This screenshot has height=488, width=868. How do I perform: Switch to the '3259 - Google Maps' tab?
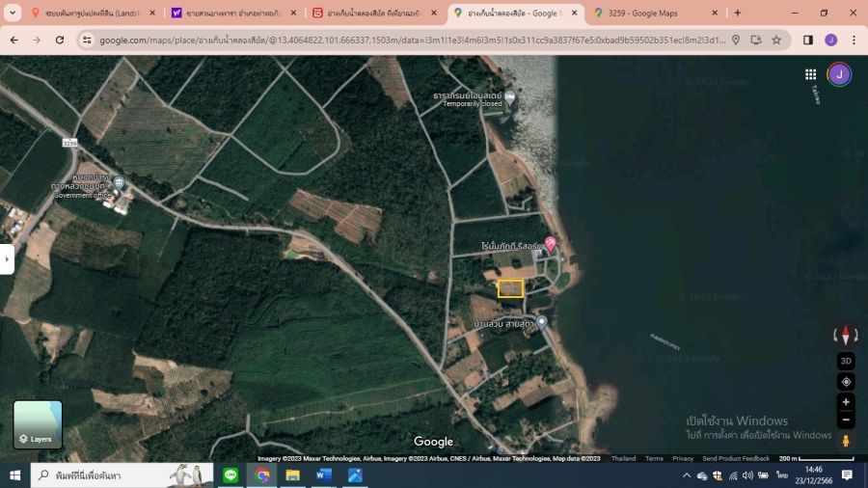click(656, 13)
